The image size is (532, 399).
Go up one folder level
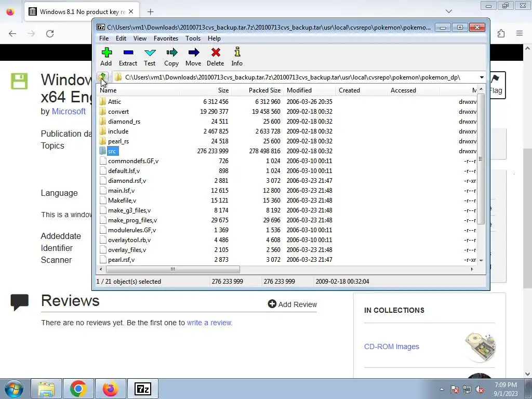(103, 77)
